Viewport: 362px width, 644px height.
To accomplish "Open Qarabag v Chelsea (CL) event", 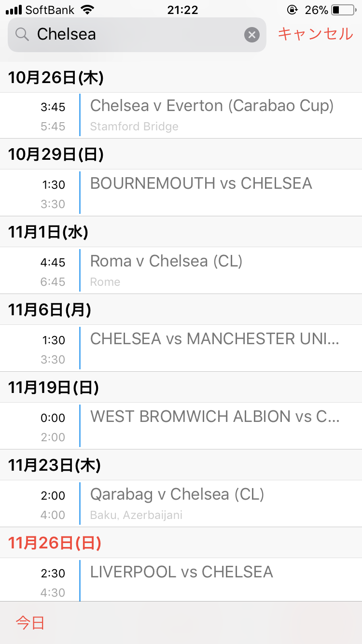I will (181, 504).
